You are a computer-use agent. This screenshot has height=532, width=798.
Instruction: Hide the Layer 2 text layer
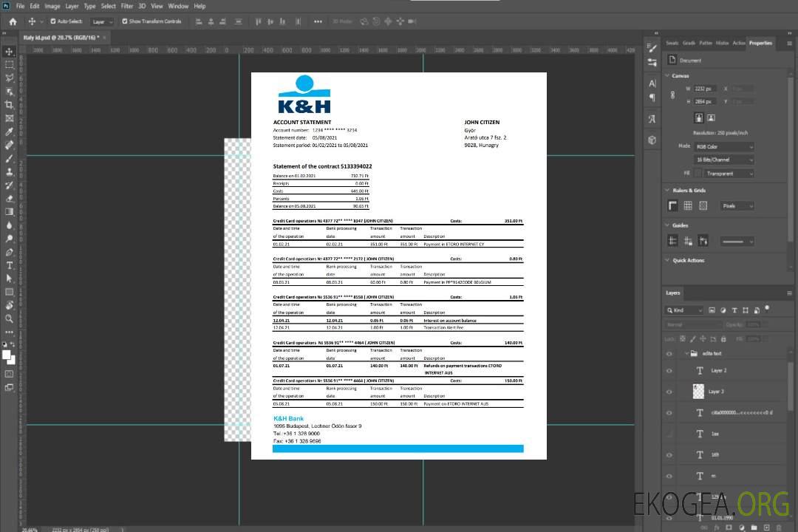coord(669,371)
